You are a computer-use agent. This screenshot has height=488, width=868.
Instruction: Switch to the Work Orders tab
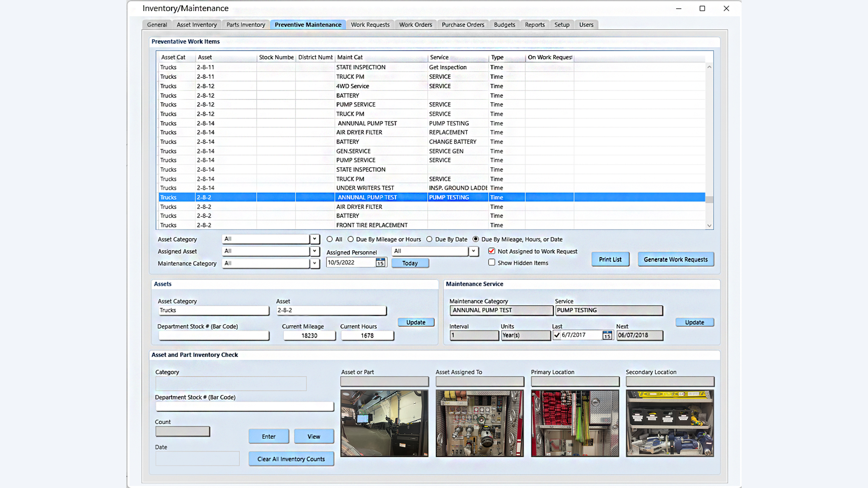pos(415,24)
